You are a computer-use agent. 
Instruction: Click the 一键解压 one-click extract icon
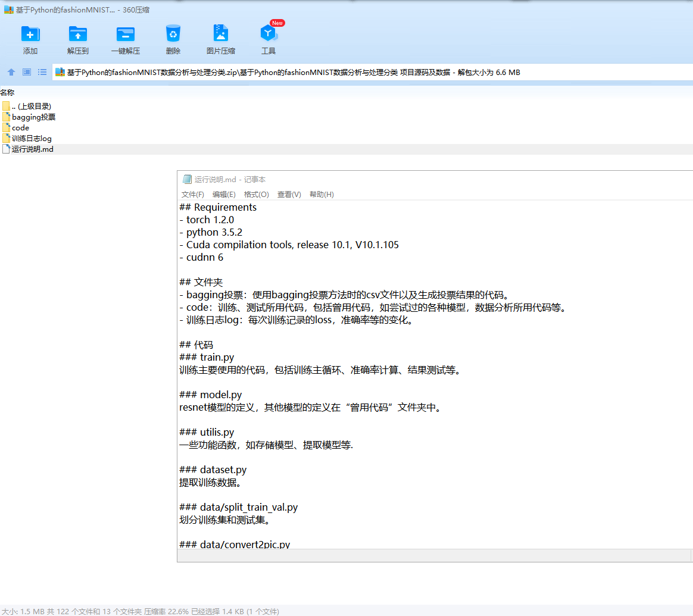[126, 34]
